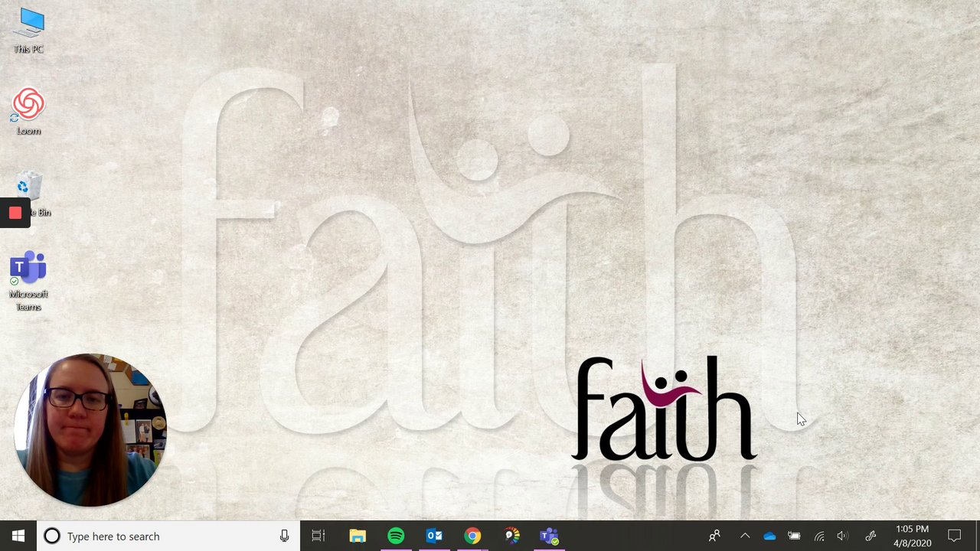Click the Cortana circle icon in search box
The image size is (980, 551).
coord(52,536)
